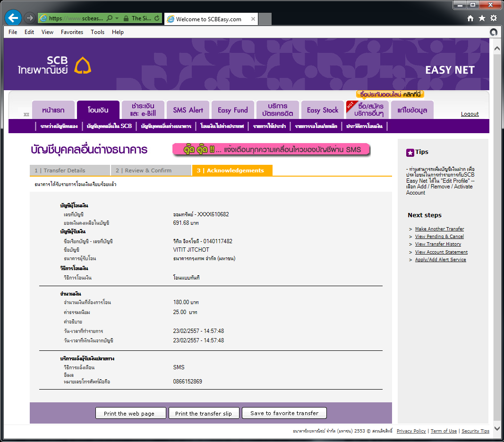504x442 pixels.
Task: Click Save to favorite transfer button
Action: coord(284,413)
